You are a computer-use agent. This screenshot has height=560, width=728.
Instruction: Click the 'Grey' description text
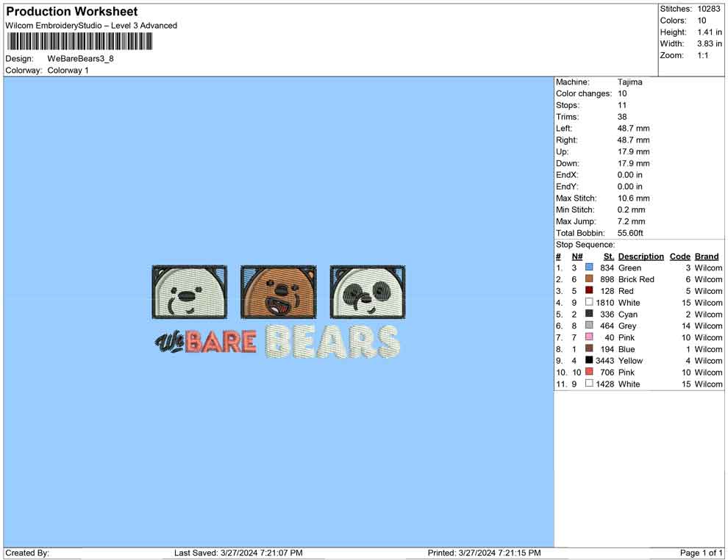point(627,326)
